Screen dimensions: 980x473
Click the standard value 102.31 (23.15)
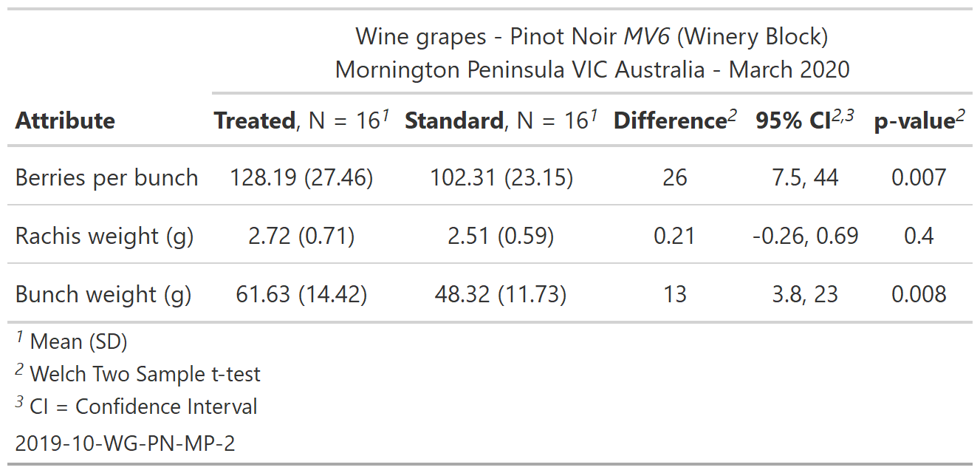[501, 177]
